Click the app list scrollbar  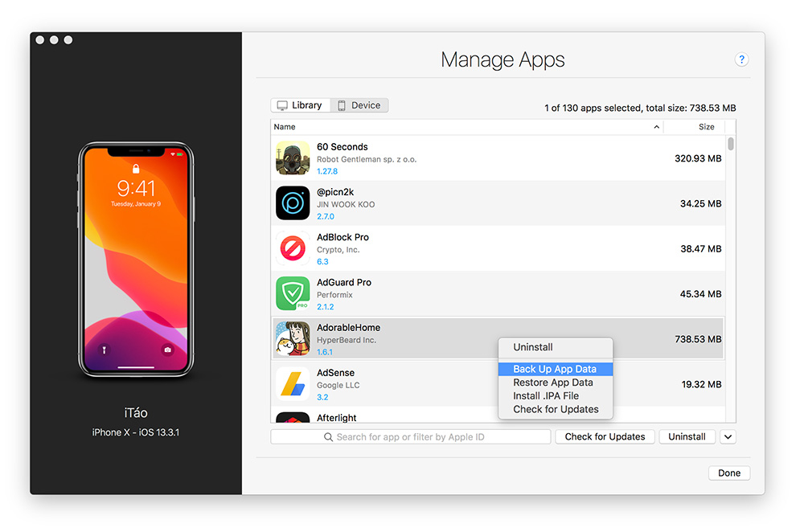tap(731, 144)
